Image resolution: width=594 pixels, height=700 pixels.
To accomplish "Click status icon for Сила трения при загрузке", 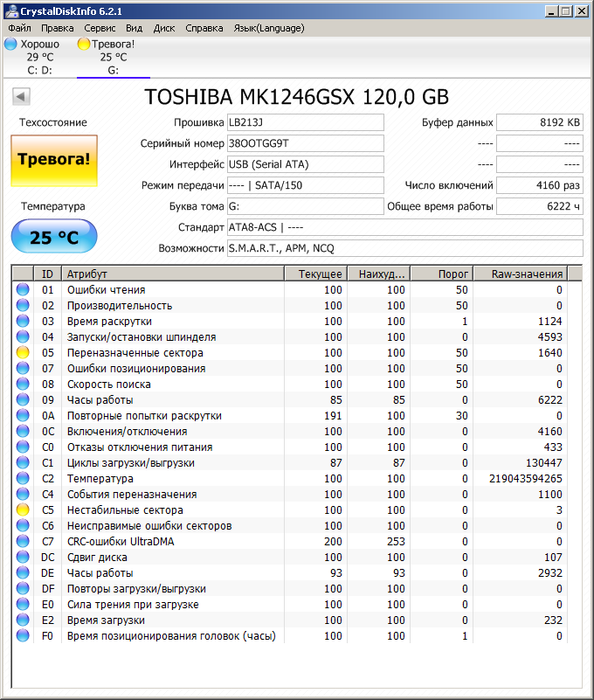I will (x=23, y=604).
